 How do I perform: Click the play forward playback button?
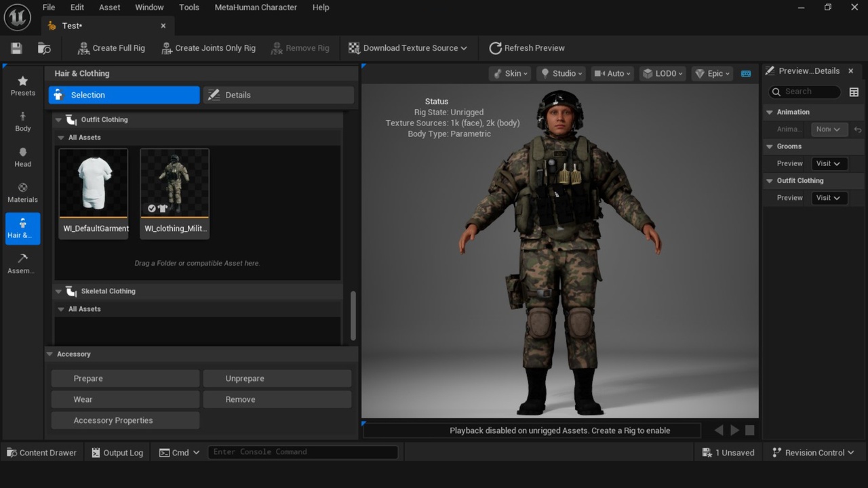[734, 430]
